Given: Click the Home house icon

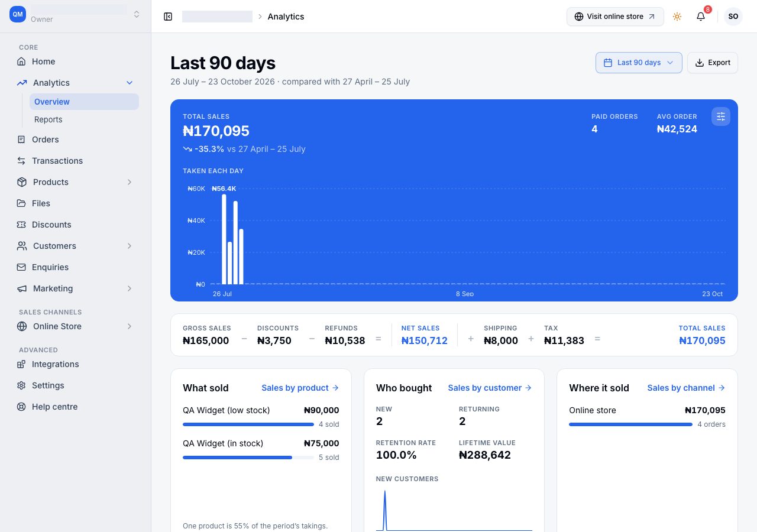Looking at the screenshot, I should point(21,61).
